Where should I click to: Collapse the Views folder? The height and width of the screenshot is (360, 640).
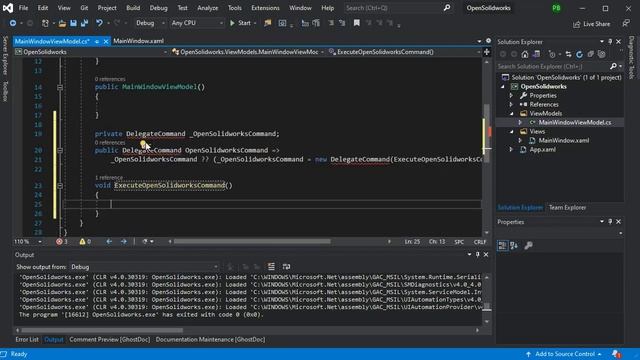tap(511, 131)
